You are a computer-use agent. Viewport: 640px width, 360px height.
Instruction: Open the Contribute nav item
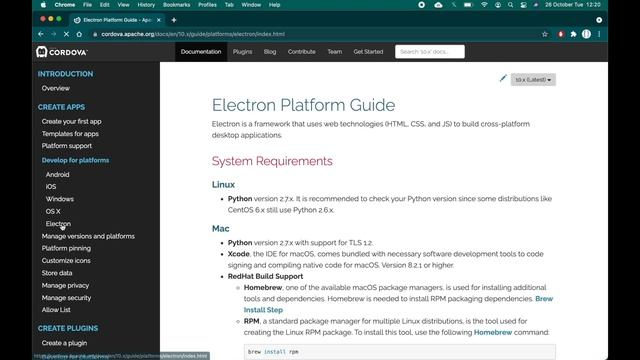point(302,52)
